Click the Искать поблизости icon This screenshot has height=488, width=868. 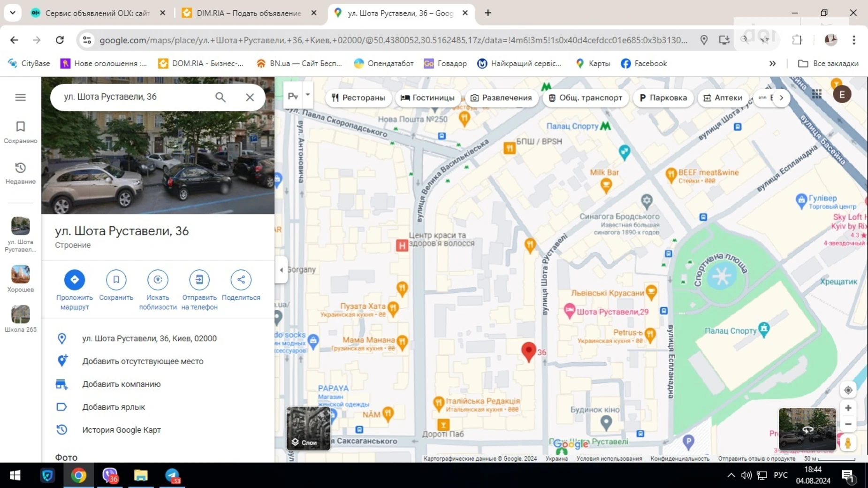(x=158, y=279)
